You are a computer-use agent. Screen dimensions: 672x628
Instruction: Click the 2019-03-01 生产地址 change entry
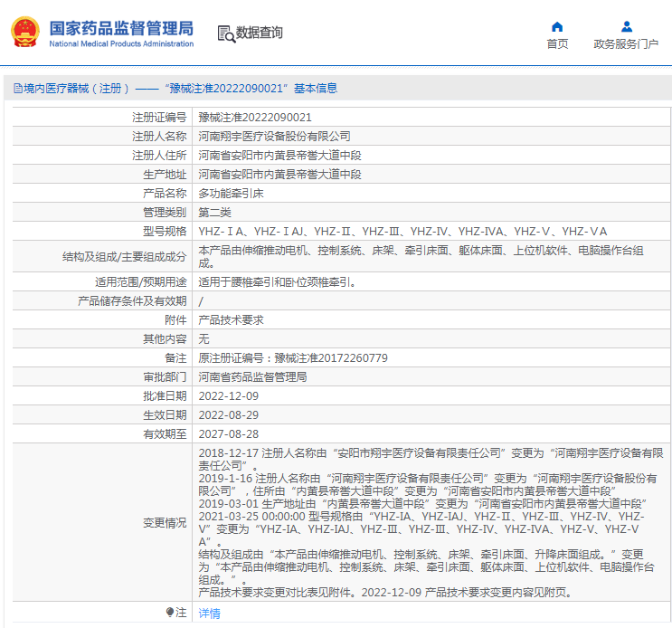pyautogui.click(x=422, y=504)
